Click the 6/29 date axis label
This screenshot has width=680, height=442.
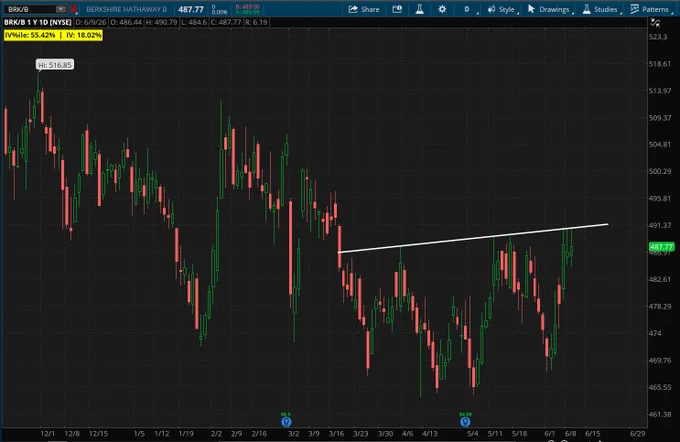pos(638,434)
